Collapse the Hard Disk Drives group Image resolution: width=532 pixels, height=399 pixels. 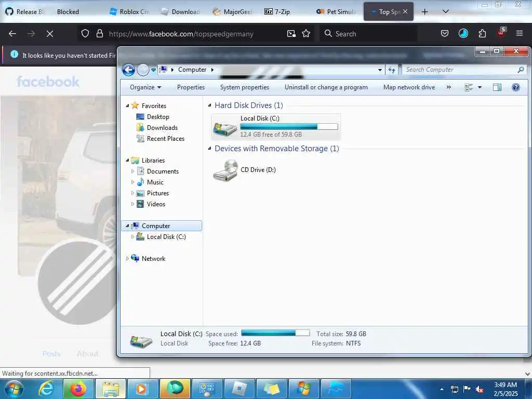click(209, 105)
